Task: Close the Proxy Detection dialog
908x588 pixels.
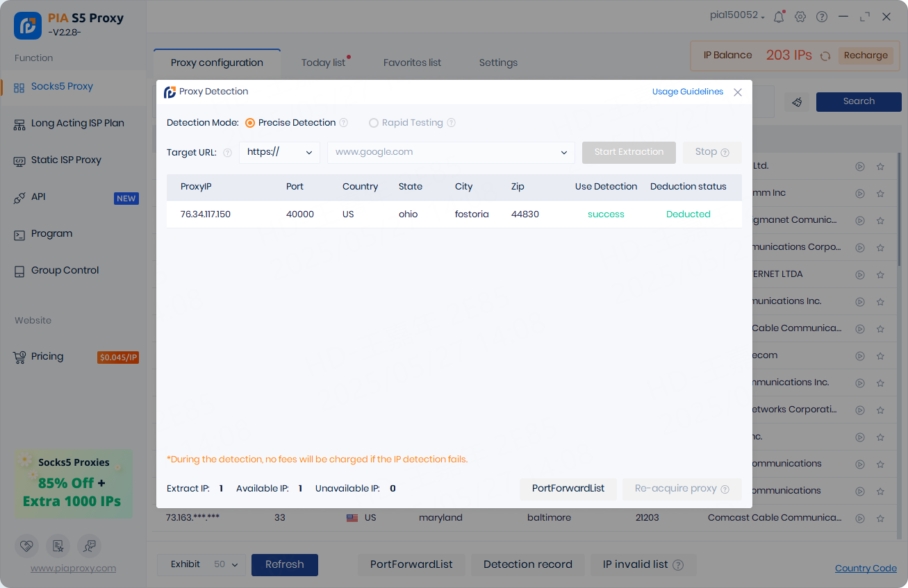Action: click(738, 92)
